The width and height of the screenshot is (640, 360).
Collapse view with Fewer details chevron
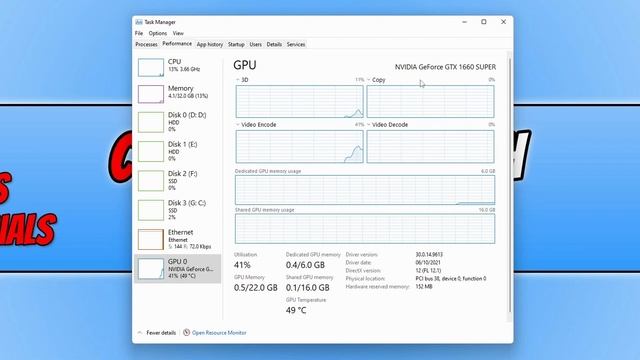click(x=140, y=333)
